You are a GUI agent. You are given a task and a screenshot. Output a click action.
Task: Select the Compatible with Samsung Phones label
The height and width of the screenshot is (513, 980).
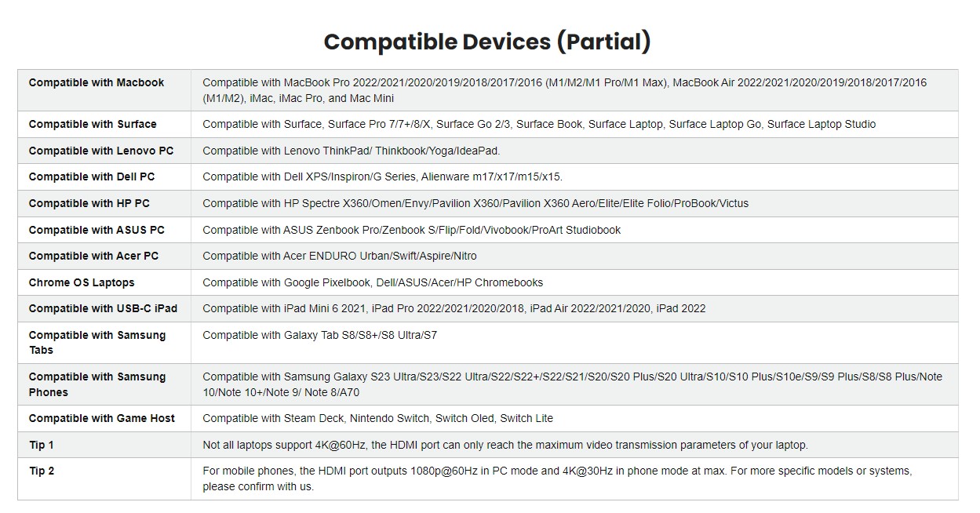tap(97, 384)
